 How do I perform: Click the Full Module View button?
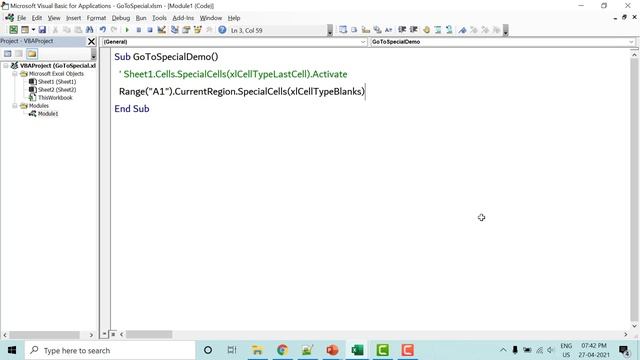point(113,334)
